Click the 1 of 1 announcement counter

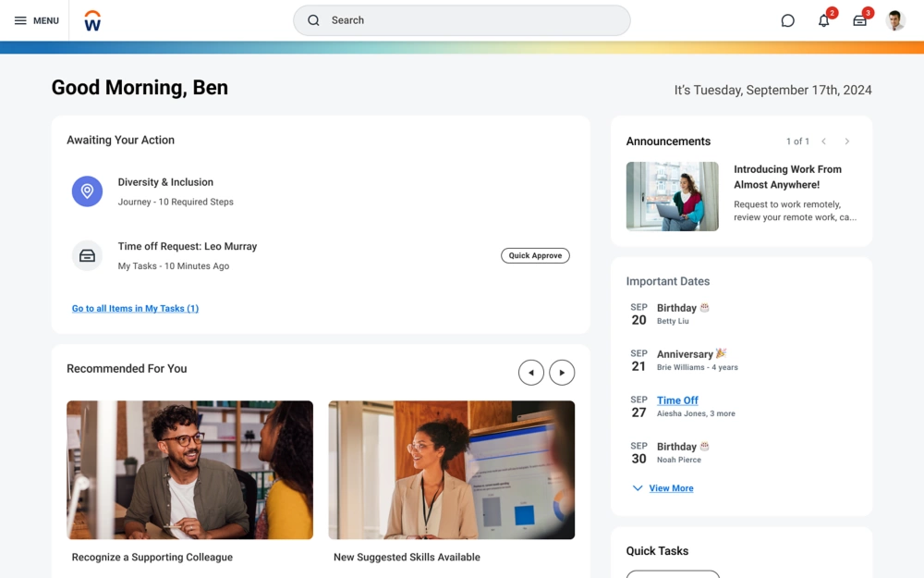pyautogui.click(x=797, y=141)
